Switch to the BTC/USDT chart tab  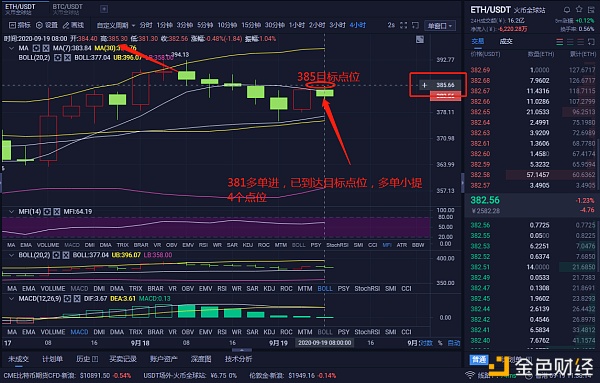pos(67,9)
